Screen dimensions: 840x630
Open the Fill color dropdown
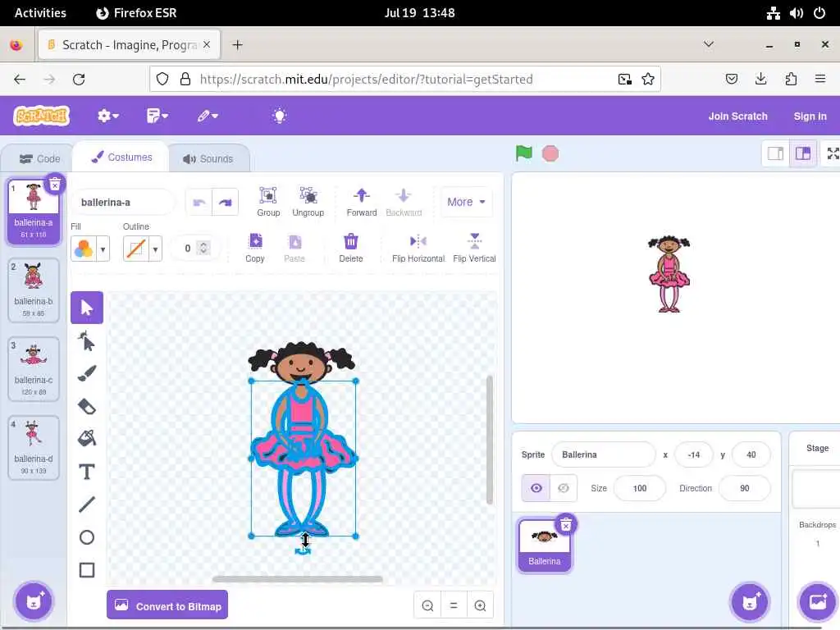pos(90,249)
